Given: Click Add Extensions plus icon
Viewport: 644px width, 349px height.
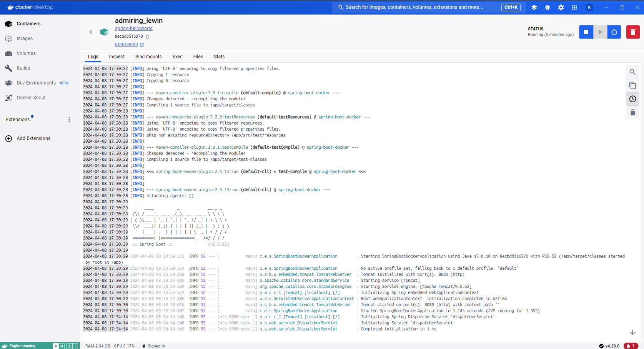Looking at the screenshot, I should (x=8, y=138).
